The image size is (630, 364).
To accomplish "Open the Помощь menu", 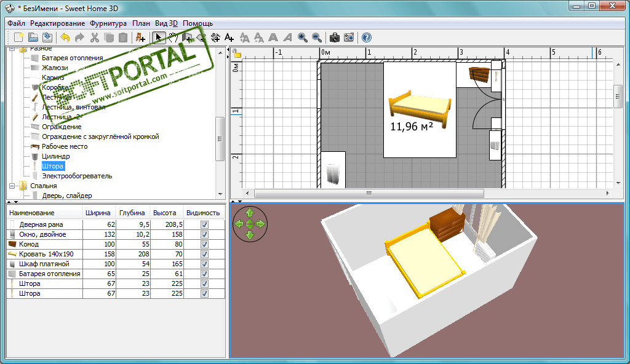I will (197, 23).
